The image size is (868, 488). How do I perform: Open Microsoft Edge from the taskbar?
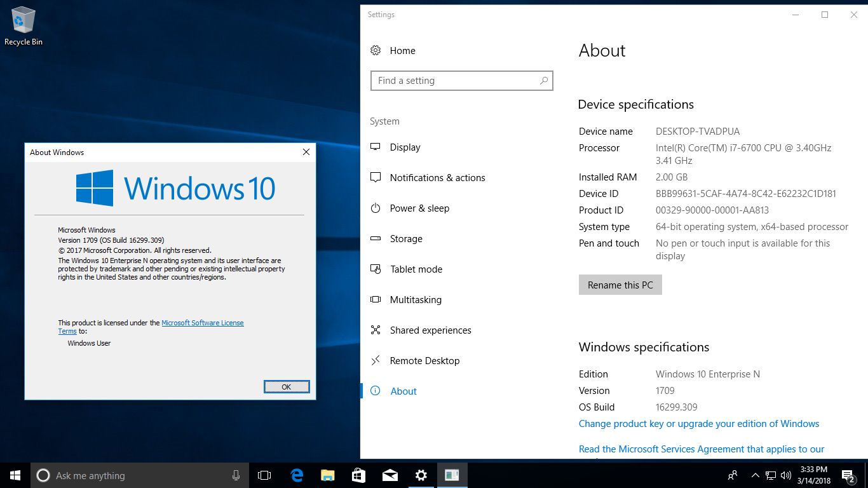pos(297,475)
